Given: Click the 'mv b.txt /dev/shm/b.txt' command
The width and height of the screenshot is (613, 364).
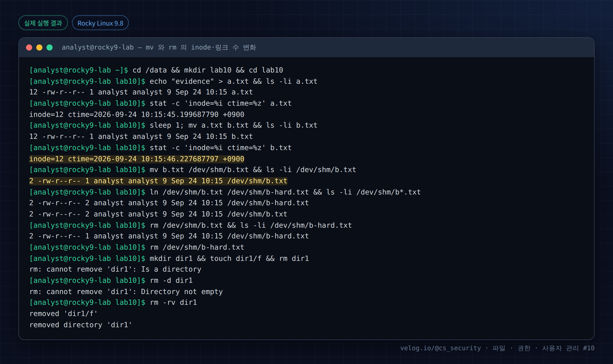Looking at the screenshot, I should 193,170.
